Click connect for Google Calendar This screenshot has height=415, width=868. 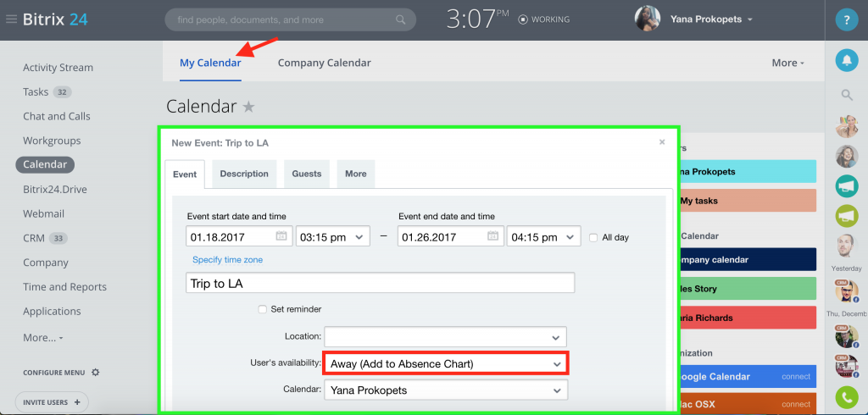click(x=796, y=376)
